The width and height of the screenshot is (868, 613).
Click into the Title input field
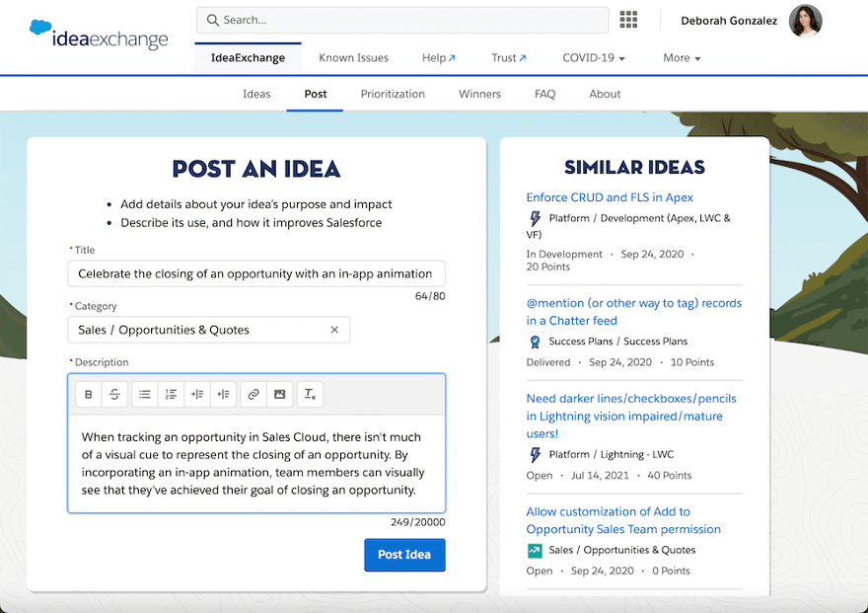[x=256, y=273]
